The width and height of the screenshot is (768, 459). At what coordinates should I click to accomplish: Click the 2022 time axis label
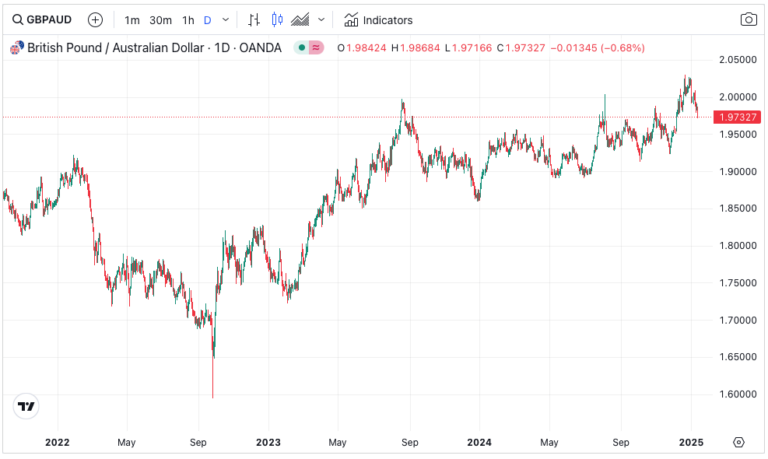[57, 442]
